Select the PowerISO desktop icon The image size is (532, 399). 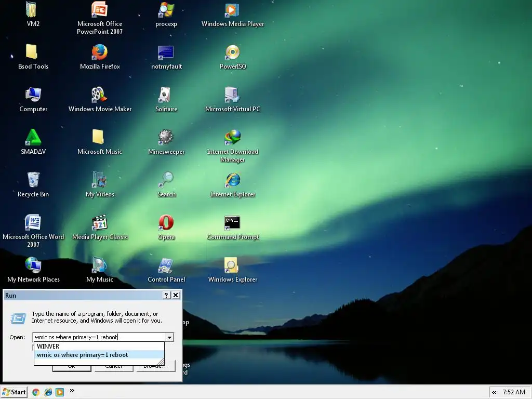pos(232,52)
